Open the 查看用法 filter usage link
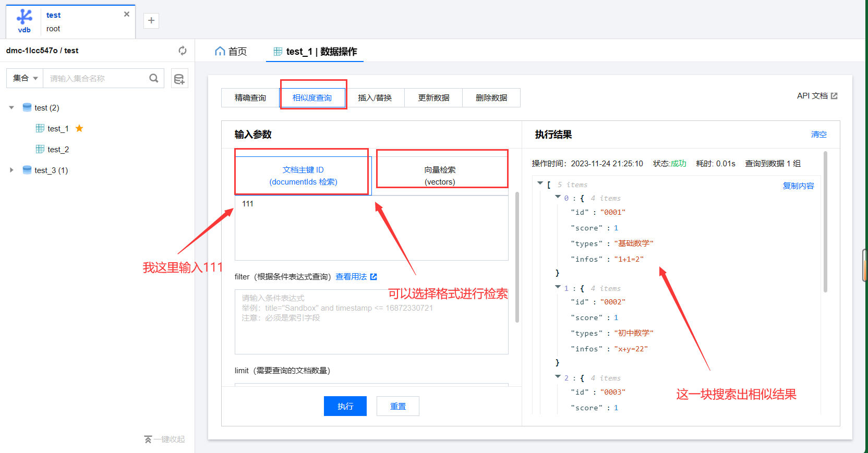Viewport: 868px width, 453px height. [x=351, y=277]
